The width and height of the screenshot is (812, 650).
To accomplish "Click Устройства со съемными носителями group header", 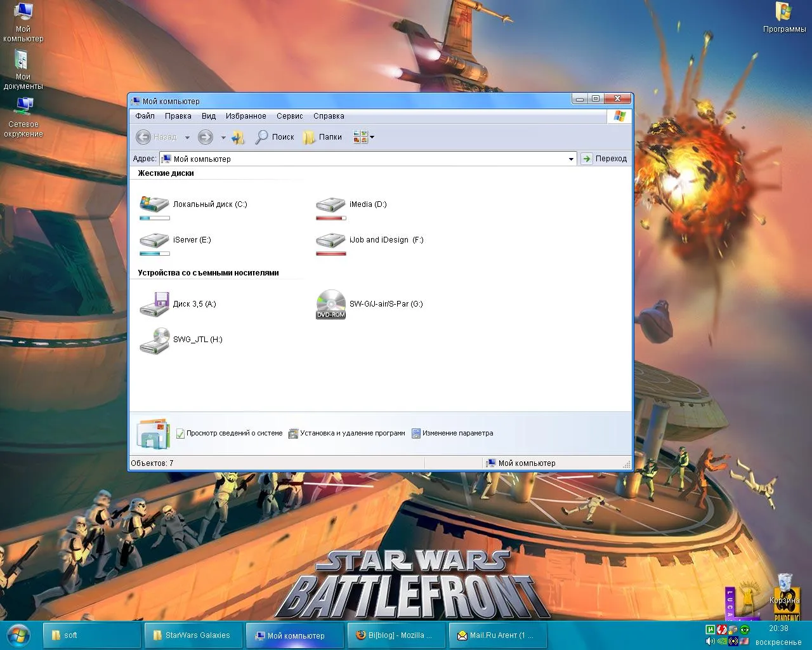I will tap(208, 272).
